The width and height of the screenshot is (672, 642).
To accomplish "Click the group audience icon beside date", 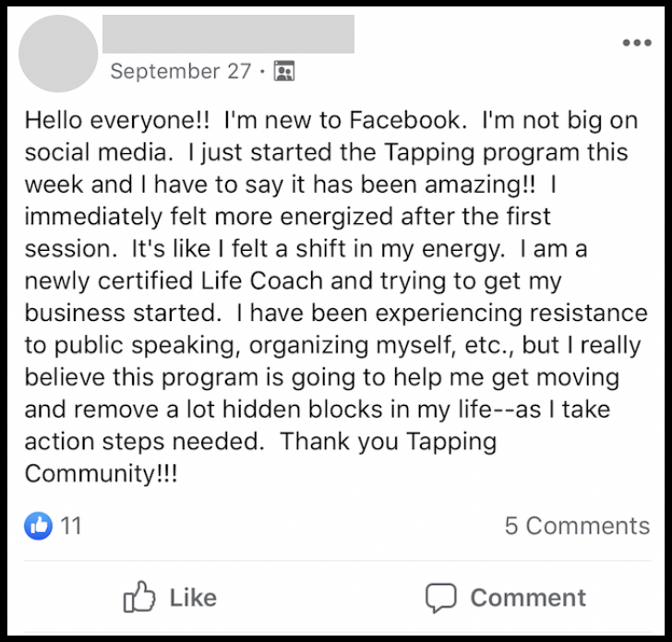I will 285,72.
